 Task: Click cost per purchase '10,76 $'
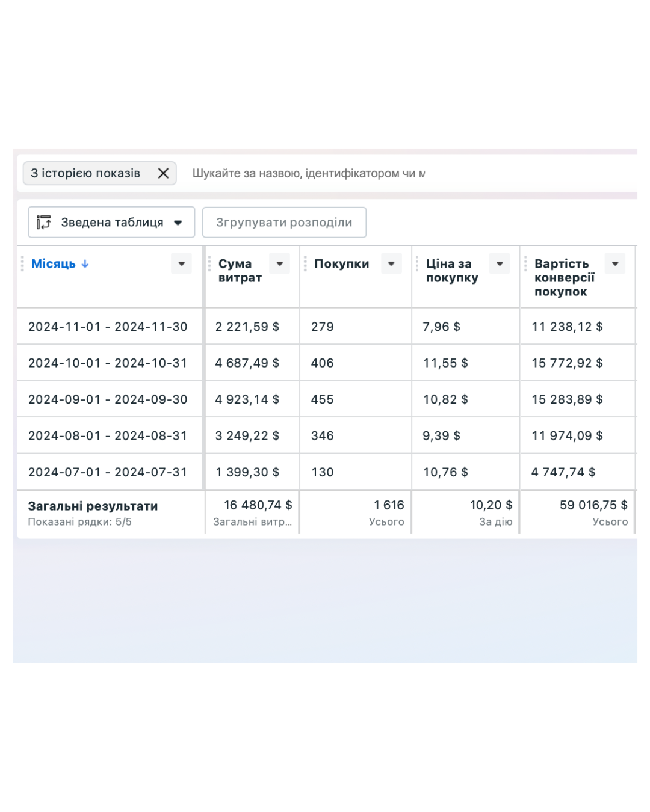tap(445, 472)
